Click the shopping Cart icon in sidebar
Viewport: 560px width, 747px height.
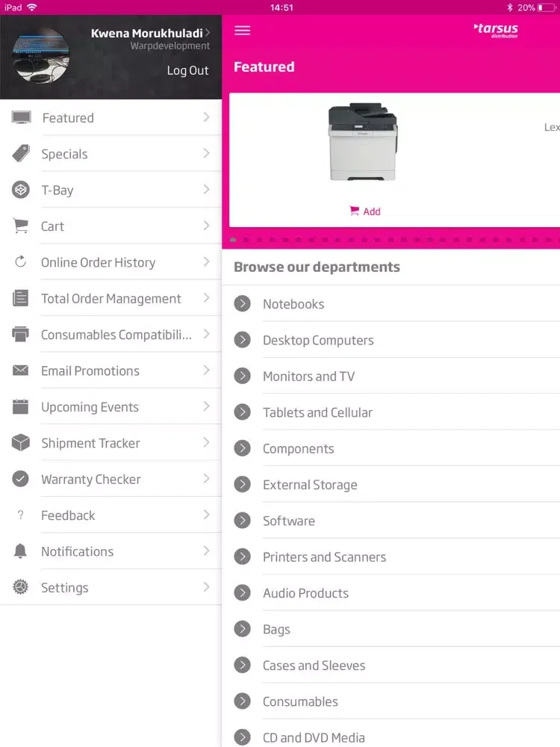pos(21,226)
